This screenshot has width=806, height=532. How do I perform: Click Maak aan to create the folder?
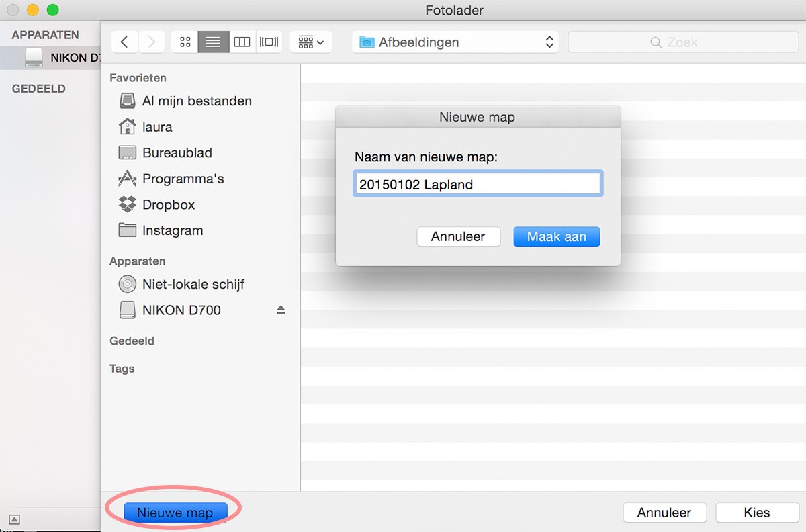pos(556,236)
